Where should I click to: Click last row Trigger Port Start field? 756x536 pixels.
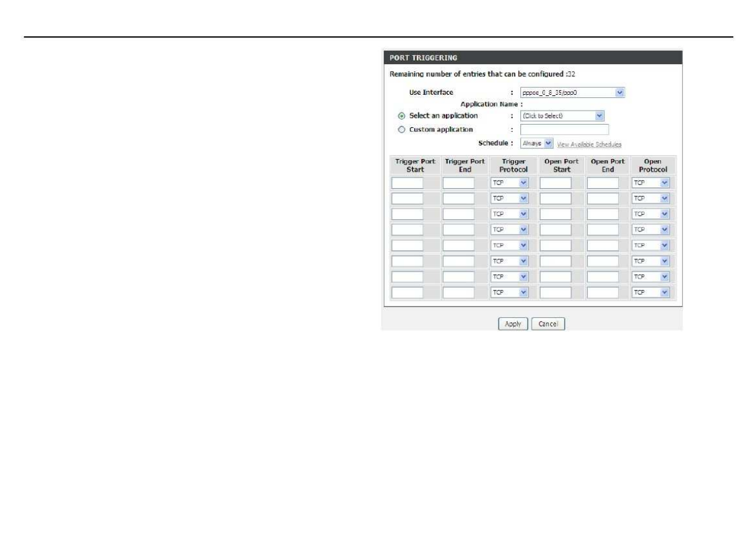pos(407,292)
